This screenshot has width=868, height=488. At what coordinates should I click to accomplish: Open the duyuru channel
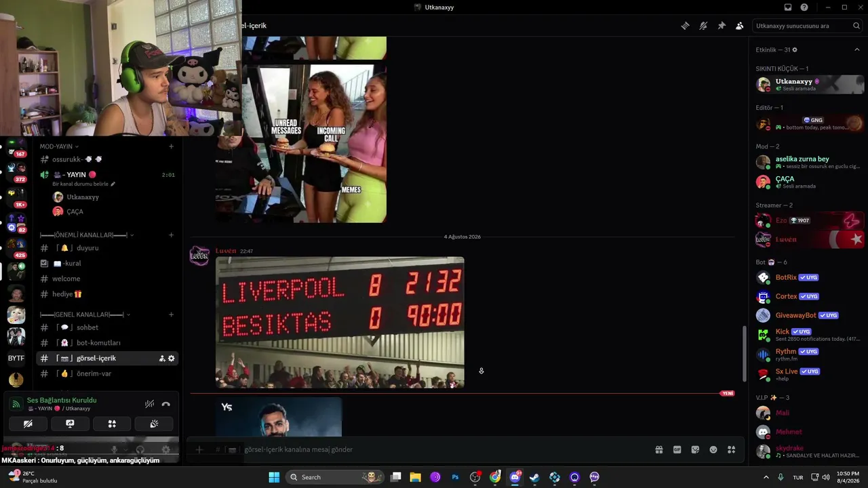click(108, 248)
